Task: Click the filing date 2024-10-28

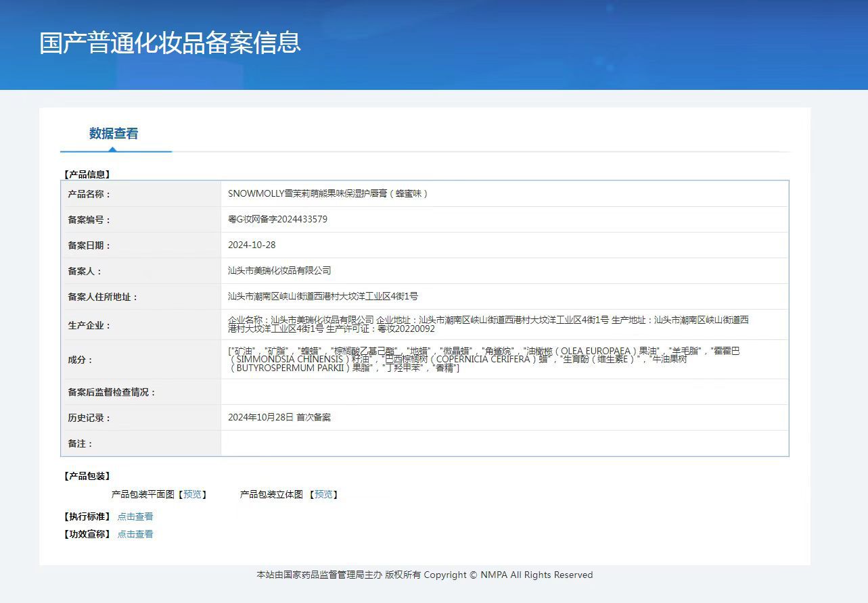Action: (252, 245)
